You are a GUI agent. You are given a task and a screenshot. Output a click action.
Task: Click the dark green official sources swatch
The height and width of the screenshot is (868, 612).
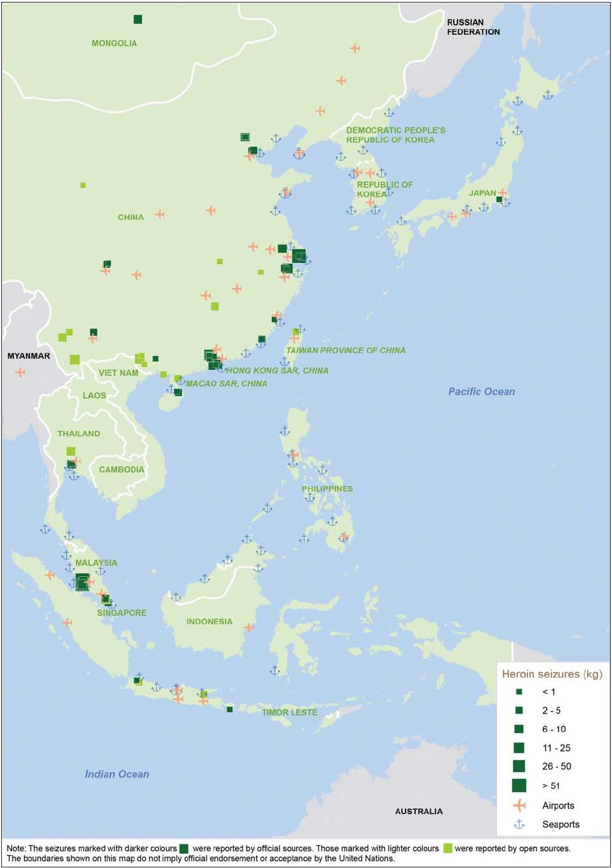pyautogui.click(x=184, y=848)
